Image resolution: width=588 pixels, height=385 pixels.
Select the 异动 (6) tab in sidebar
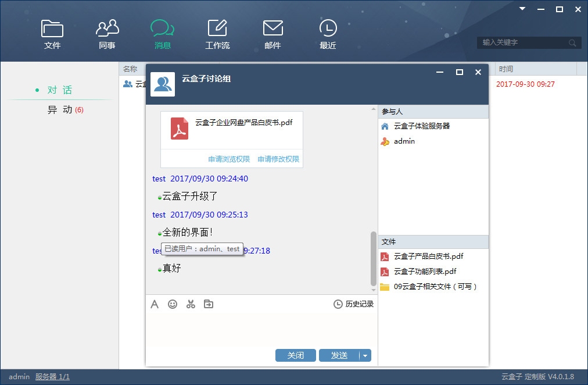[65, 109]
